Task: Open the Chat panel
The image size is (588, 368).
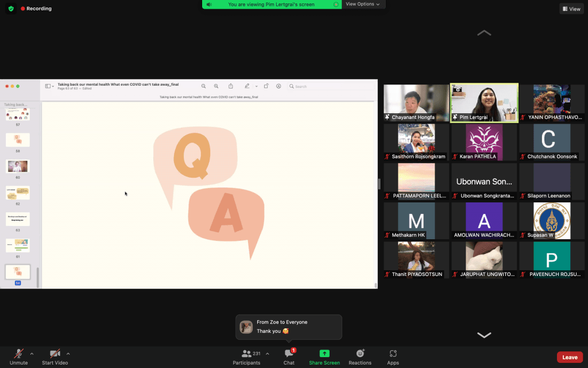Action: point(289,356)
